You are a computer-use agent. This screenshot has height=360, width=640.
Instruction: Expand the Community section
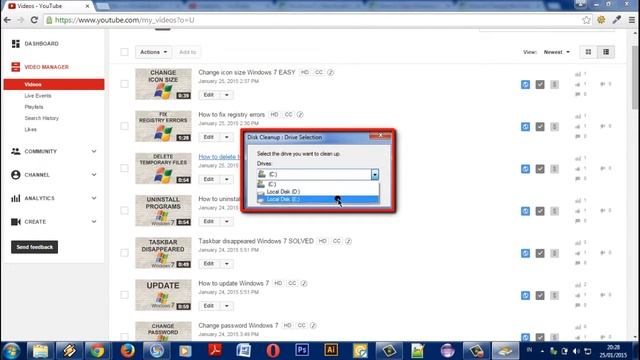54,151
